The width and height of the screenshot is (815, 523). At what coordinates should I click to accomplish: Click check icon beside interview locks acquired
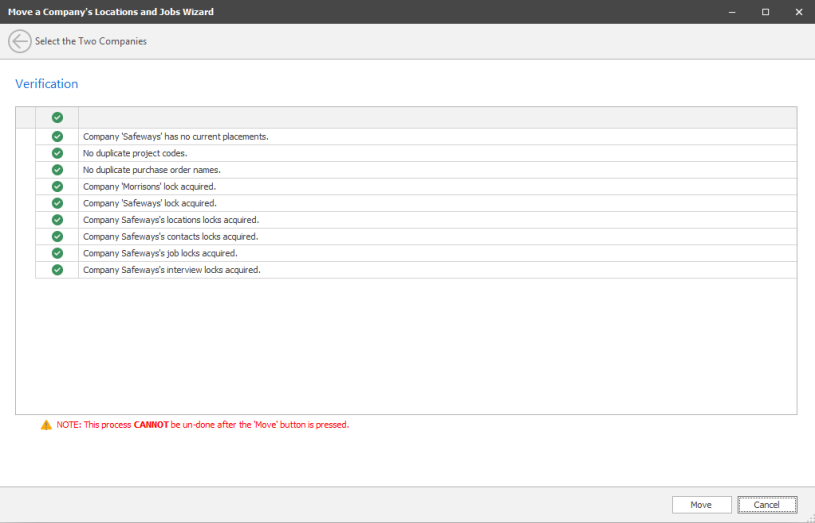point(57,270)
